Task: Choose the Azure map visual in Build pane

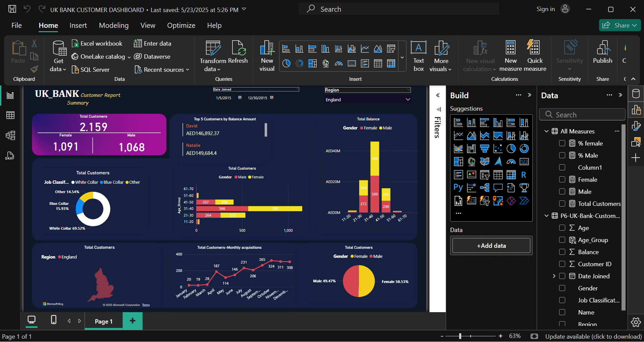Action: [498, 162]
